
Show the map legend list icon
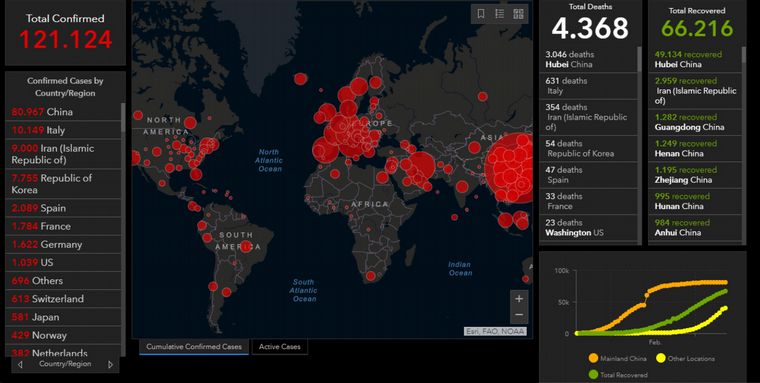pyautogui.click(x=500, y=14)
